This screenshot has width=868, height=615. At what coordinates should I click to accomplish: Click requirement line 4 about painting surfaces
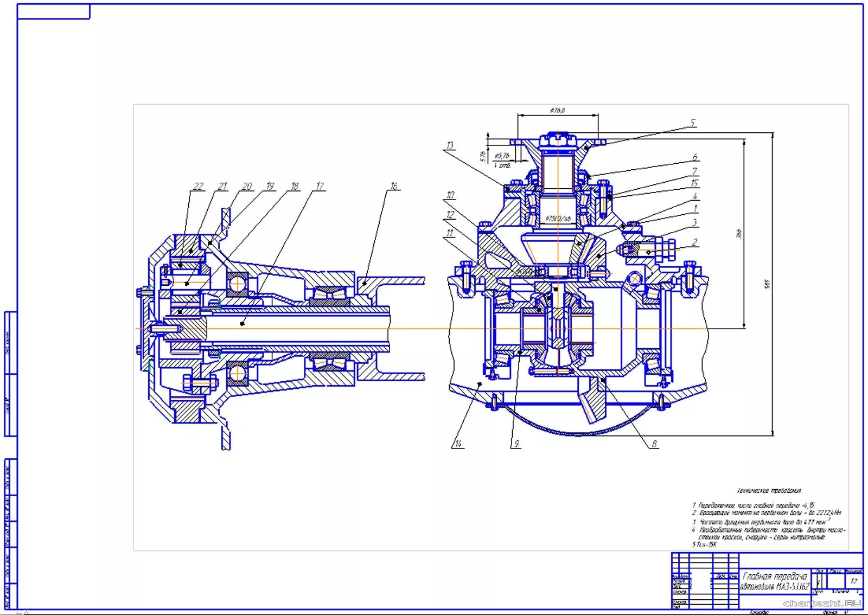(768, 533)
